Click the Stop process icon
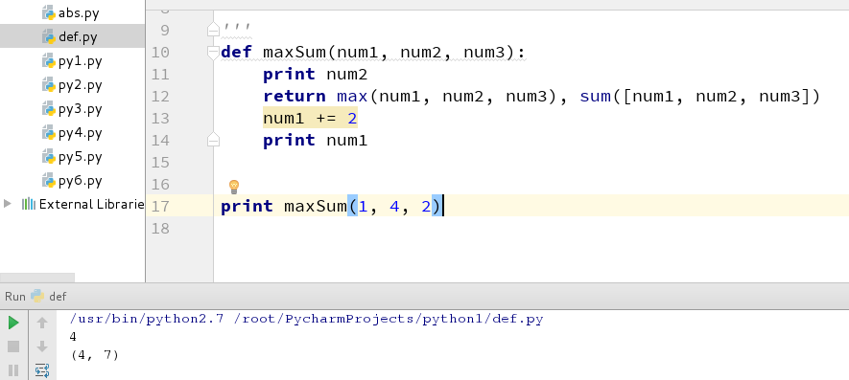The width and height of the screenshot is (849, 380). pyautogui.click(x=14, y=346)
